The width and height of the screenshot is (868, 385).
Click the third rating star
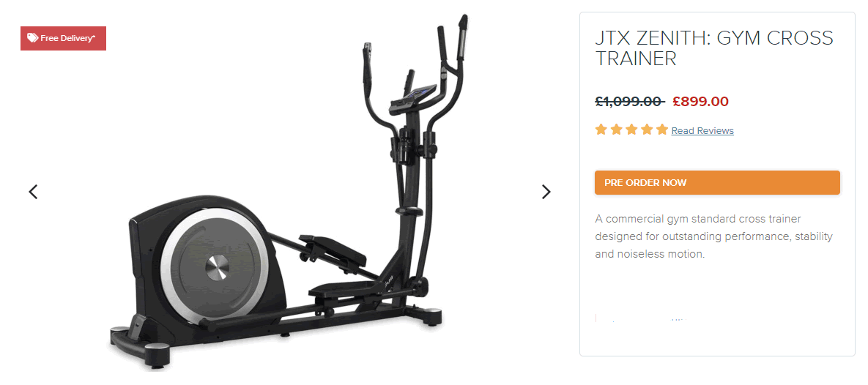pos(631,130)
